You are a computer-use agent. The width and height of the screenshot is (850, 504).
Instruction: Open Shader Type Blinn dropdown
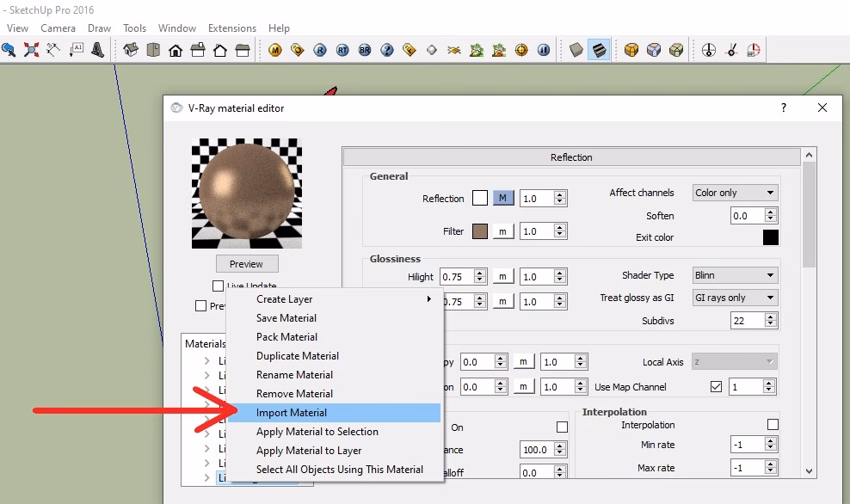(x=735, y=275)
